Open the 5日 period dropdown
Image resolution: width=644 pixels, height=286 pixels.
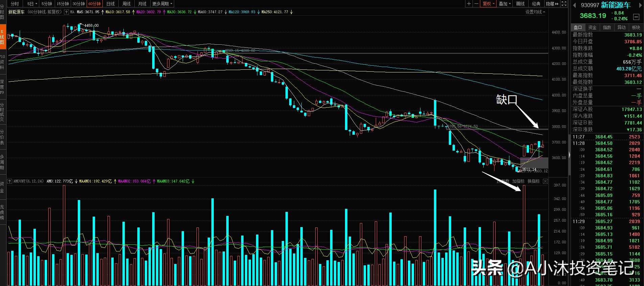pyautogui.click(x=32, y=4)
